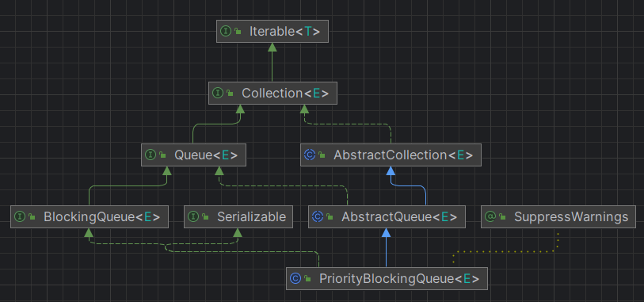The width and height of the screenshot is (644, 302).
Task: Click the lock icon on Serializable node
Action: pos(206,217)
